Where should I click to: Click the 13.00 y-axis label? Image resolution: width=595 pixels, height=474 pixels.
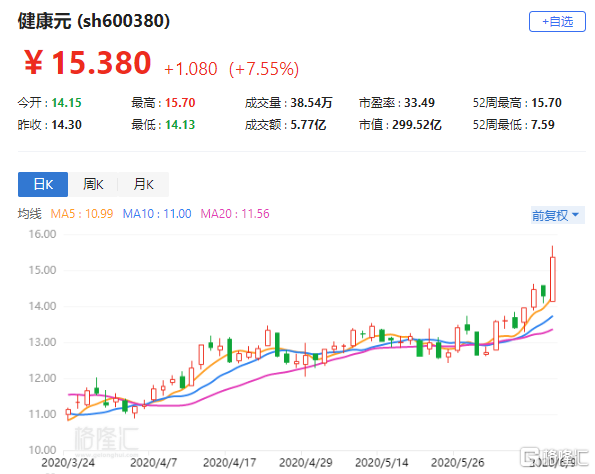(x=42, y=342)
